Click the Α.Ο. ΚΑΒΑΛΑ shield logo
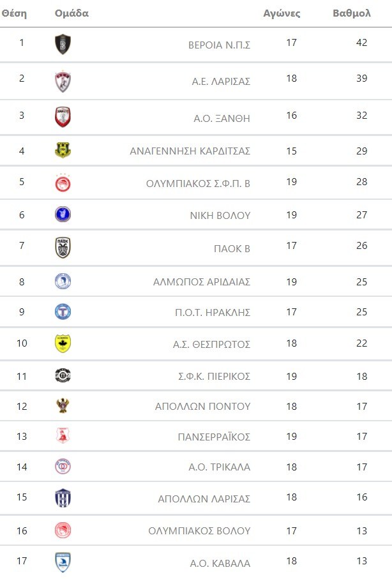This screenshot has width=392, height=579. coord(63,562)
